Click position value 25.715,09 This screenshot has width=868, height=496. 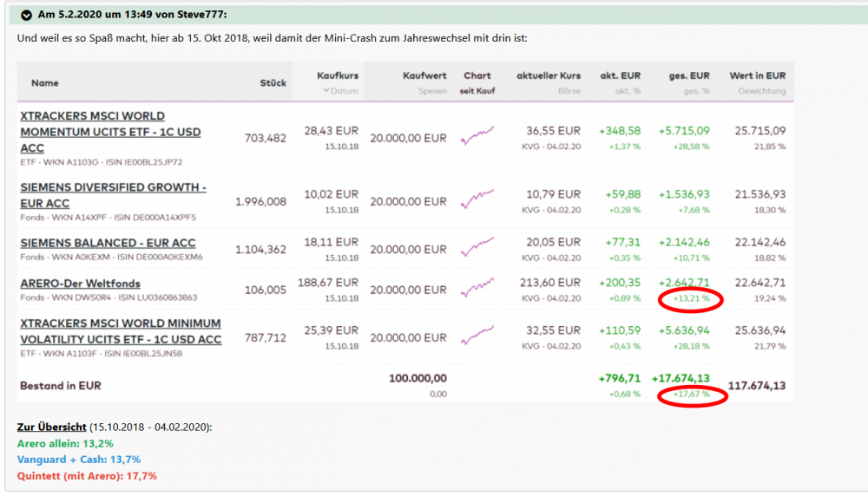pos(760,131)
